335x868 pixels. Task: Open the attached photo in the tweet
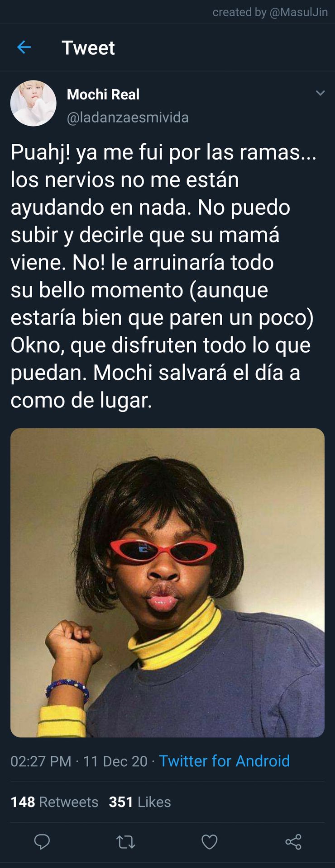point(167,583)
